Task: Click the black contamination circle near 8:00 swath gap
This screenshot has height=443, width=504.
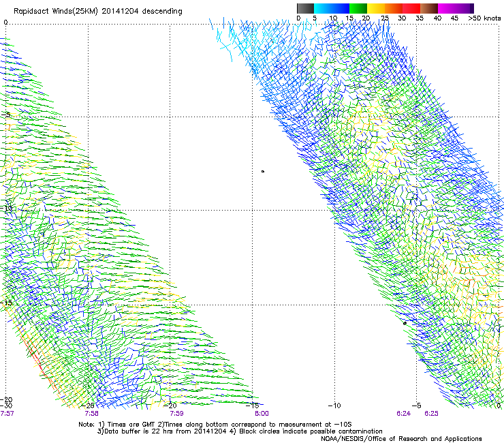Action: [263, 172]
